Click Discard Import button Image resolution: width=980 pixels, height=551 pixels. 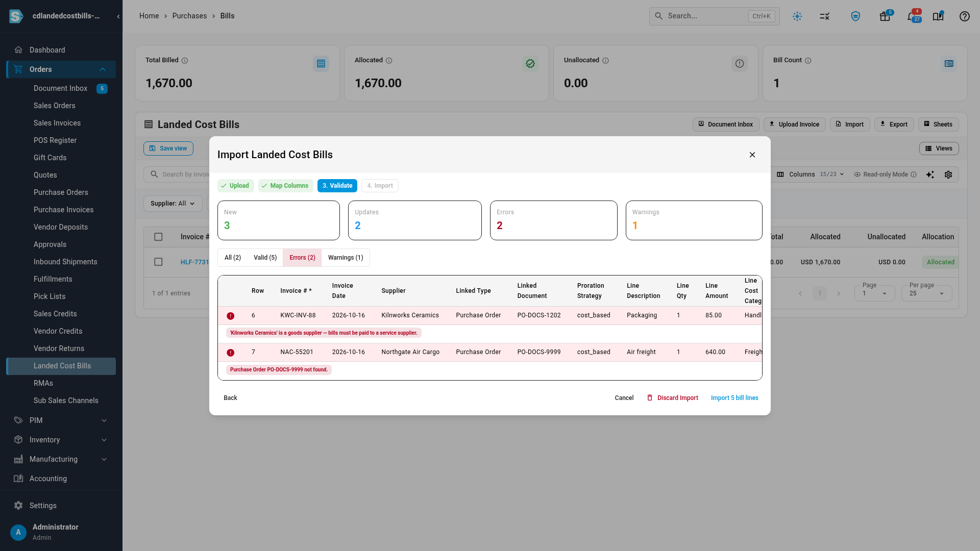point(673,398)
